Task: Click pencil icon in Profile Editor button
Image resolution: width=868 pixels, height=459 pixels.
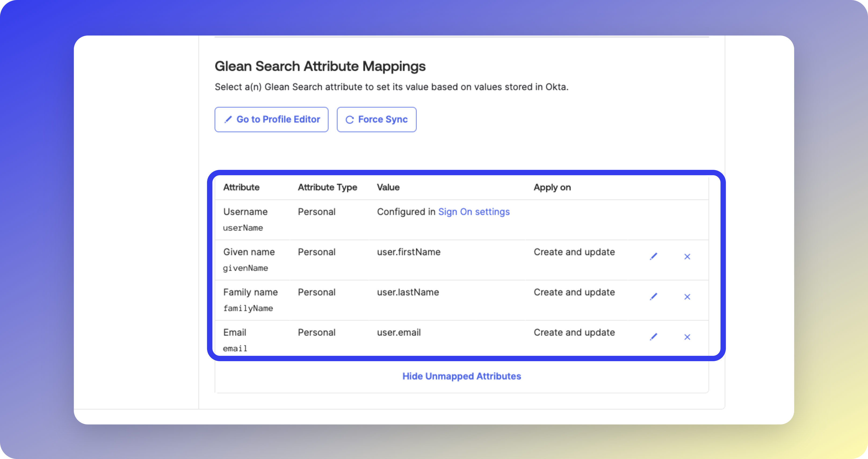Action: (228, 119)
